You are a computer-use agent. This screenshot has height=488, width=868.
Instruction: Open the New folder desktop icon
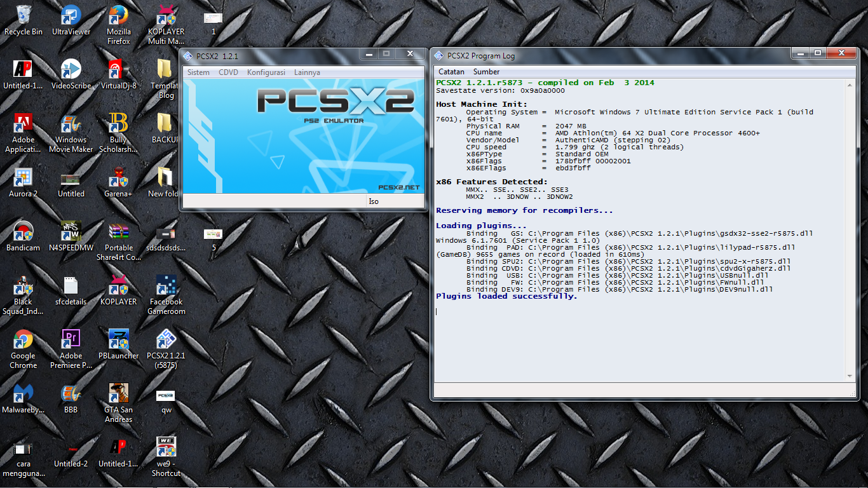164,182
